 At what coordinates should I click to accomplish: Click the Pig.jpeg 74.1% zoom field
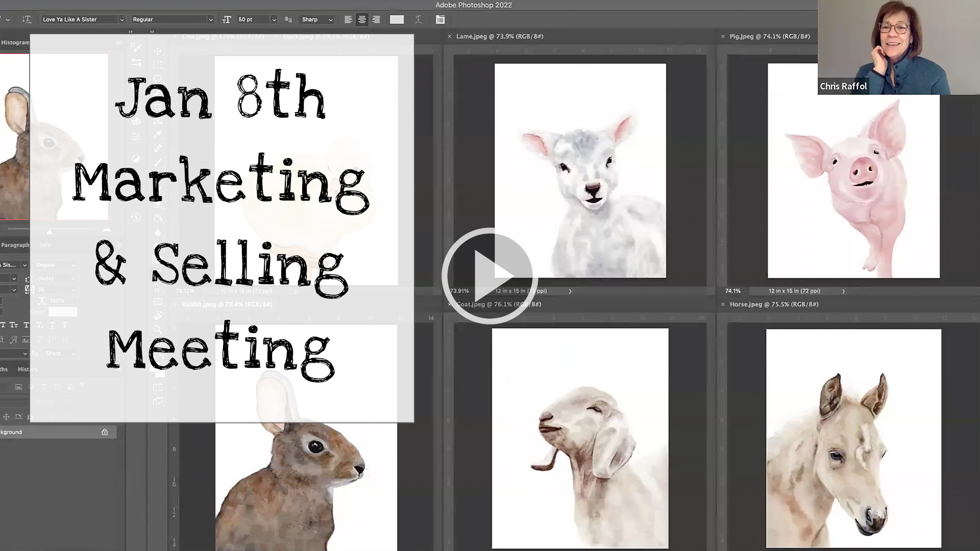733,291
